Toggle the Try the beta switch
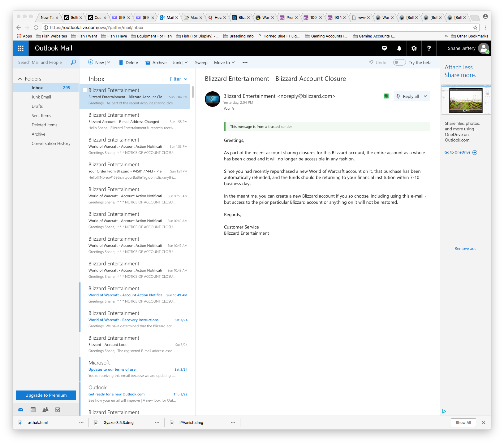 tap(399, 63)
